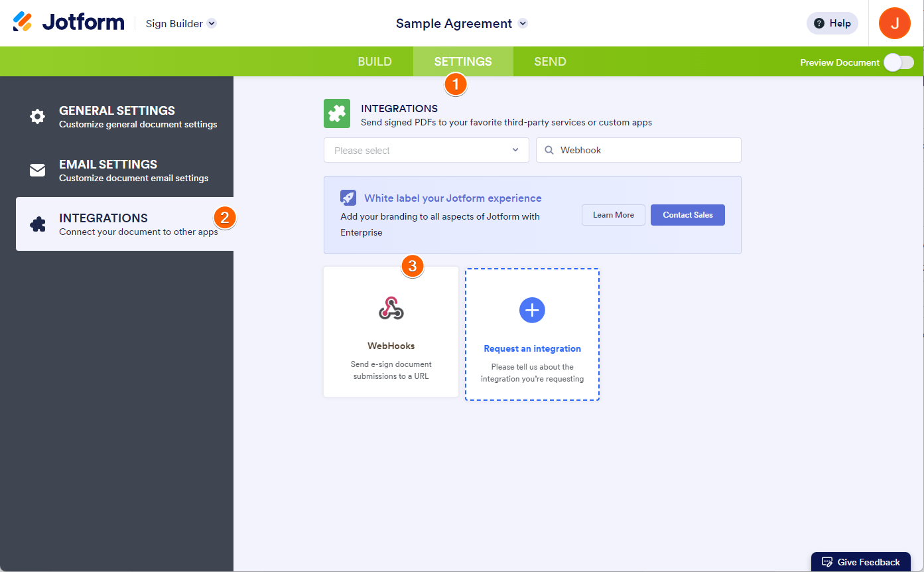Click the green Integrations header puzzle icon
Screen dimensions: 924x572
337,113
